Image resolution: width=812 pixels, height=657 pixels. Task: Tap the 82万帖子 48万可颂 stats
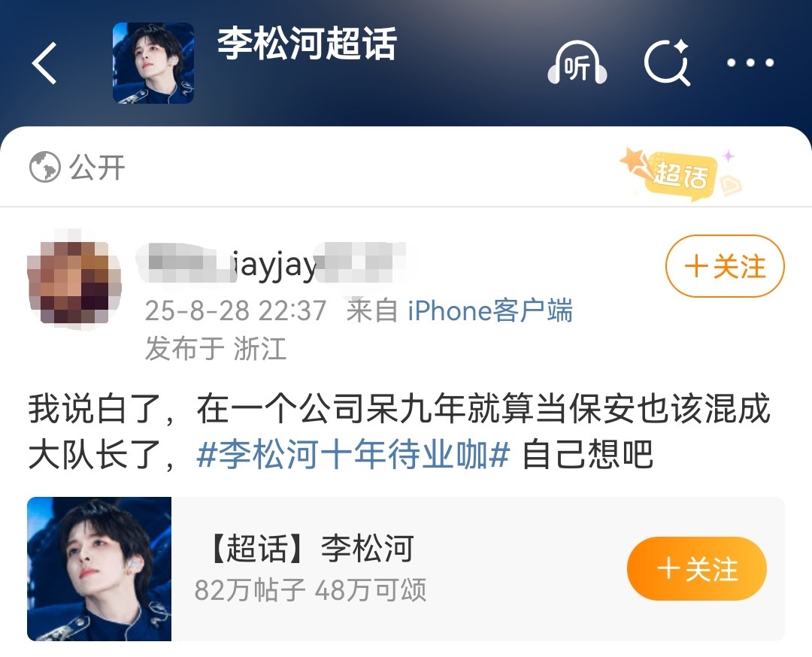pyautogui.click(x=311, y=589)
